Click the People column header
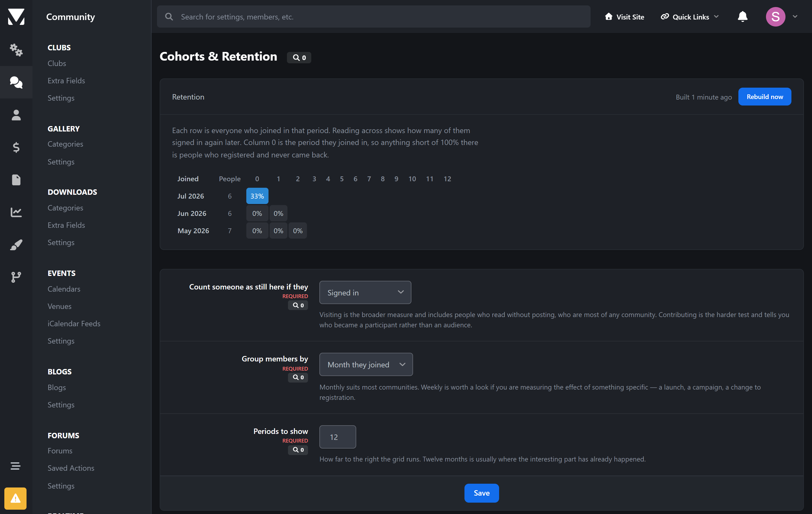Image resolution: width=812 pixels, height=514 pixels. point(230,179)
